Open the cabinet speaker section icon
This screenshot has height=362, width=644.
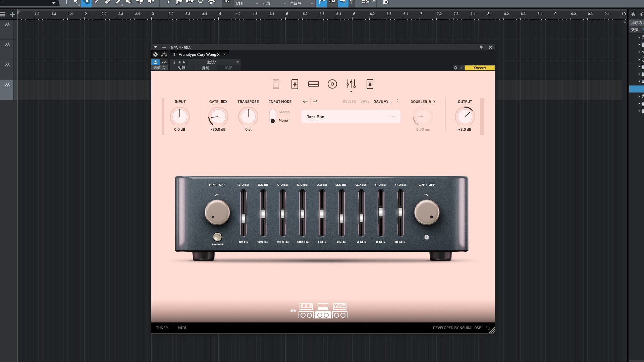point(332,84)
